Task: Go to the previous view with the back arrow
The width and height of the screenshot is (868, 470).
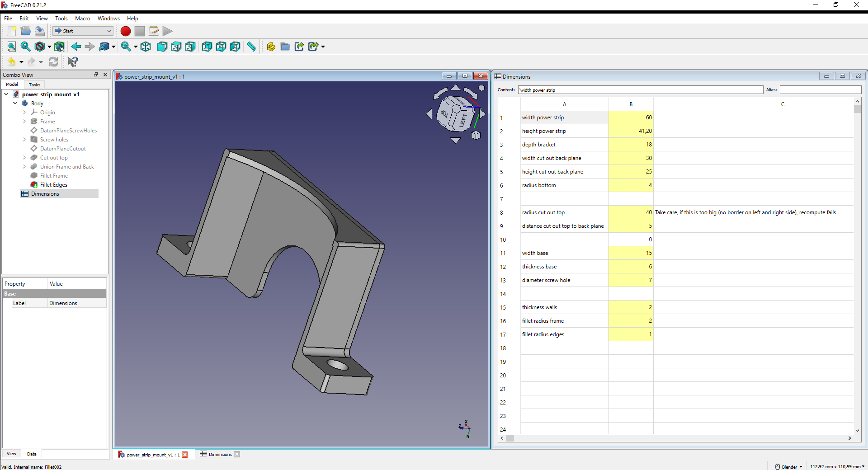Action: pos(76,47)
